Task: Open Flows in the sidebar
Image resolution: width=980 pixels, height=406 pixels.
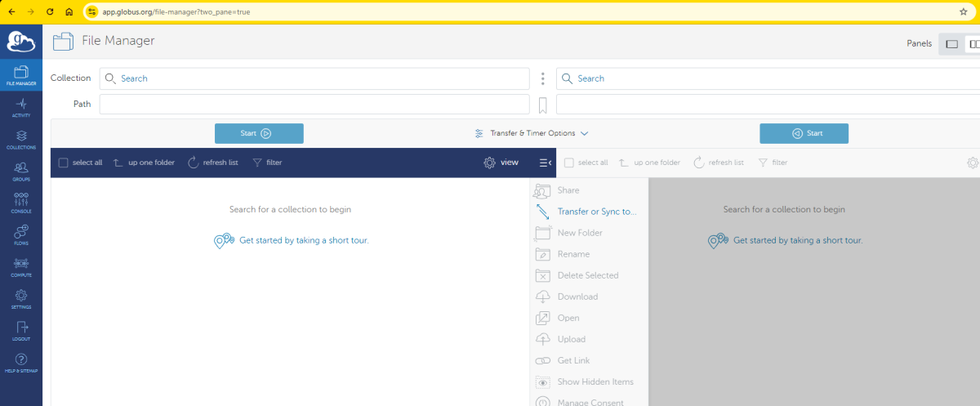Action: tap(21, 234)
